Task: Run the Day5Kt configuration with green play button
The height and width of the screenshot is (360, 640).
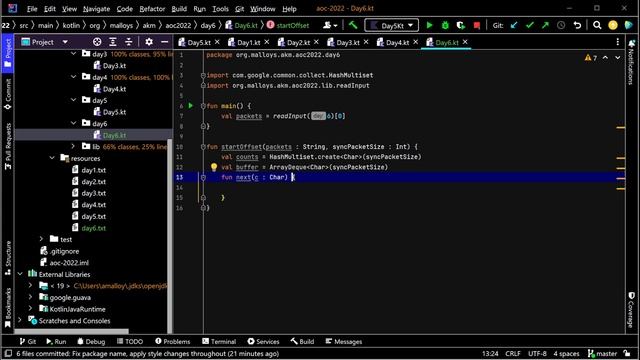Action: pos(429,25)
